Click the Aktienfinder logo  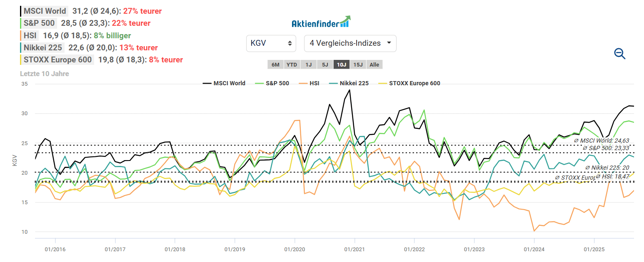pyautogui.click(x=321, y=22)
